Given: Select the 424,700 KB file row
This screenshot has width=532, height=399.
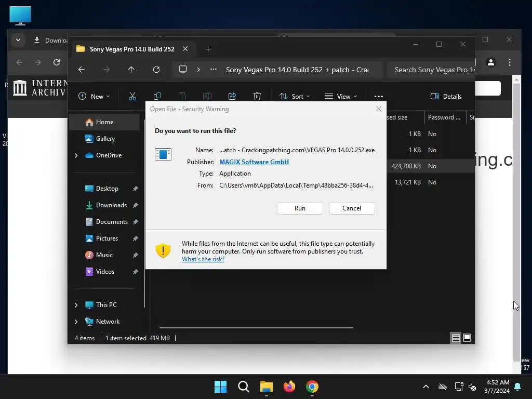Looking at the screenshot, I should [x=430, y=166].
